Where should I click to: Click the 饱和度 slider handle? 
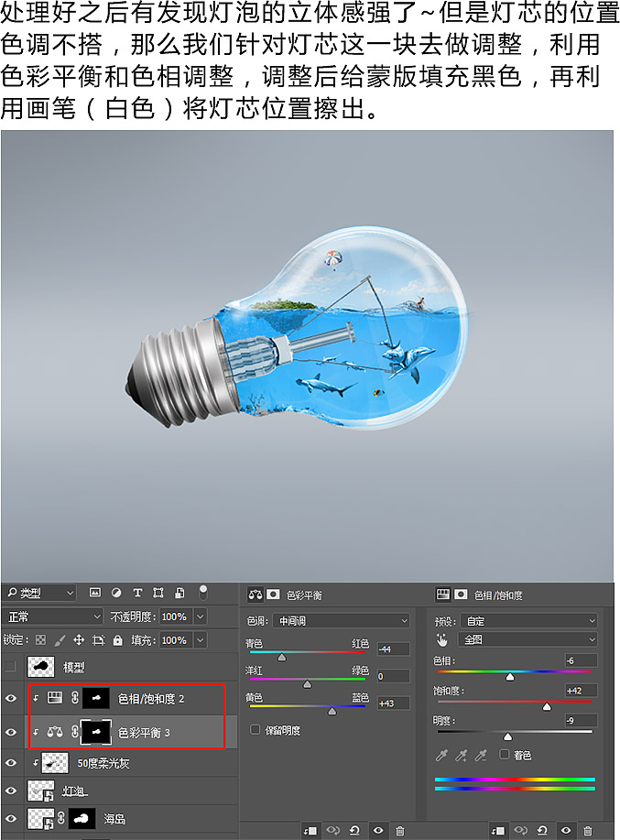(x=547, y=707)
